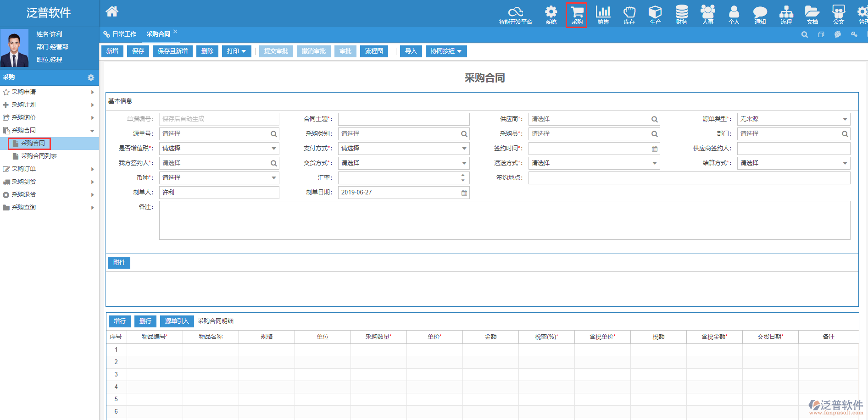Switch to the 日常工作 tab
Viewport: 868px width, 420px height.
(x=120, y=34)
